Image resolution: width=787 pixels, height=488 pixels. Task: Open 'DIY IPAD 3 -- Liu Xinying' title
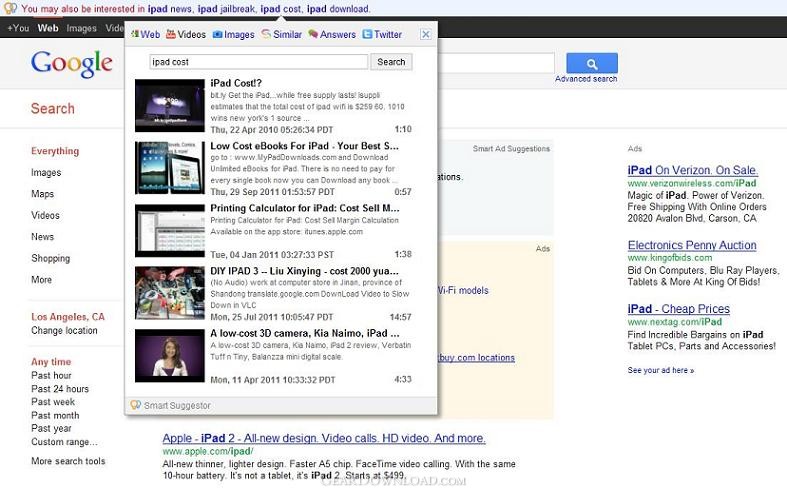304,271
